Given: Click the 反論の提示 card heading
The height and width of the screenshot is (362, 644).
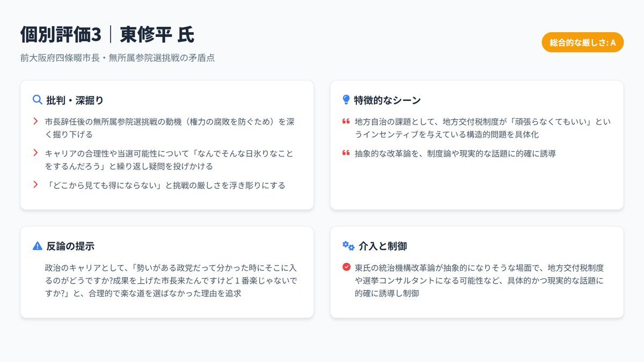Looking at the screenshot, I should click(x=70, y=246).
